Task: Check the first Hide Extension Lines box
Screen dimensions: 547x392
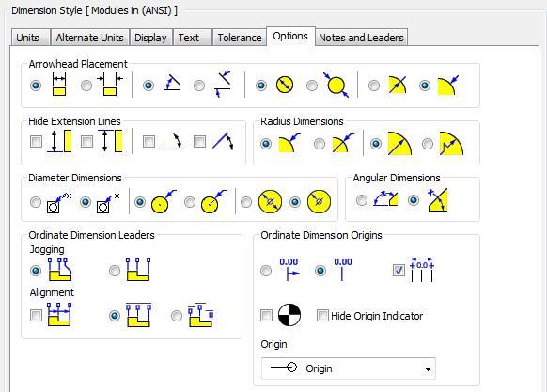Action: pos(36,141)
